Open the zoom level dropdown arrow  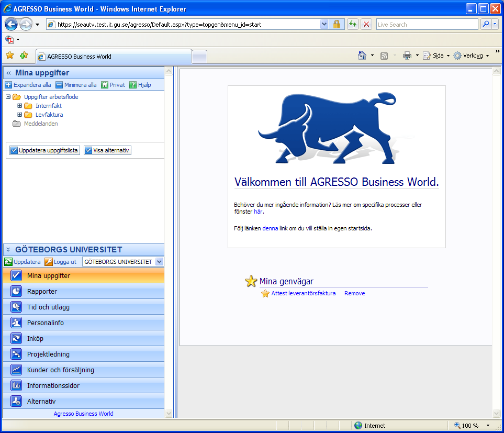pos(488,426)
